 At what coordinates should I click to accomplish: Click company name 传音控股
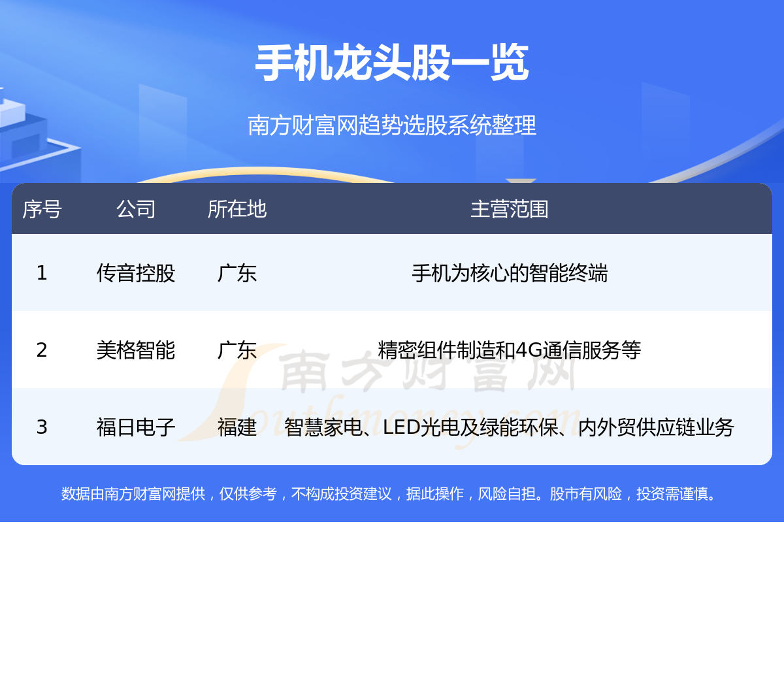pos(136,273)
